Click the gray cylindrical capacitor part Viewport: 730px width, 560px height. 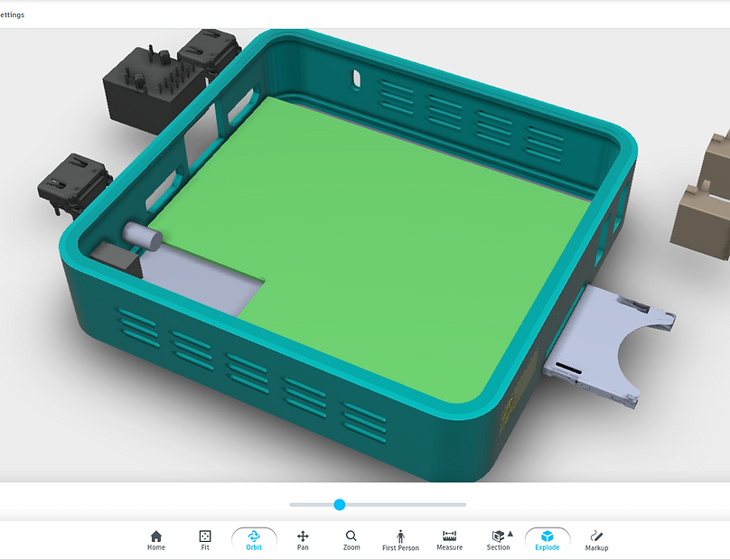(143, 236)
